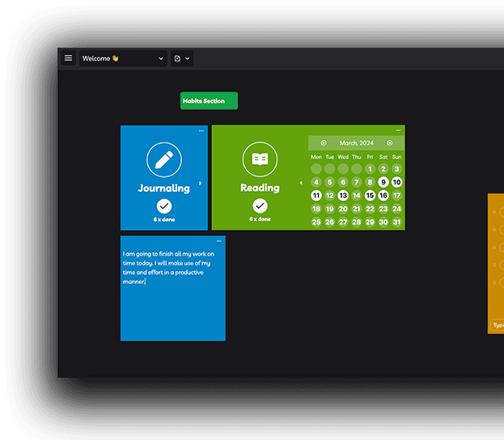Click the Mon weekday header
504x440 pixels.
316,157
